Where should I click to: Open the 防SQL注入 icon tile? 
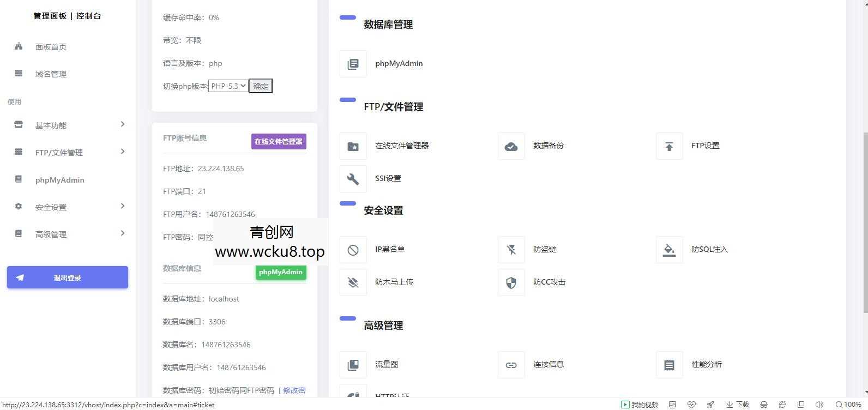pos(670,250)
